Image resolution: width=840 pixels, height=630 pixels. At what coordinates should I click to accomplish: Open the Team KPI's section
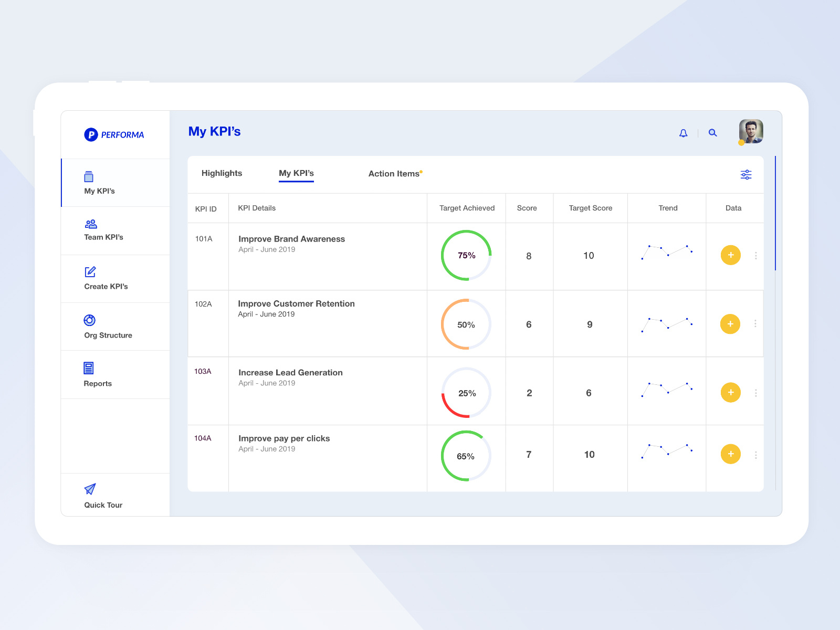(103, 231)
